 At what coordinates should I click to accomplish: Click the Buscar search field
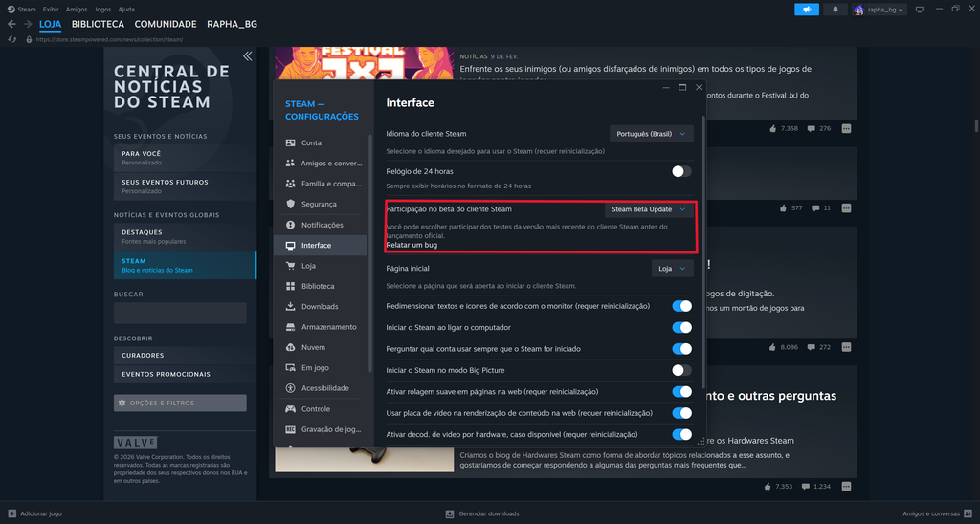(180, 313)
